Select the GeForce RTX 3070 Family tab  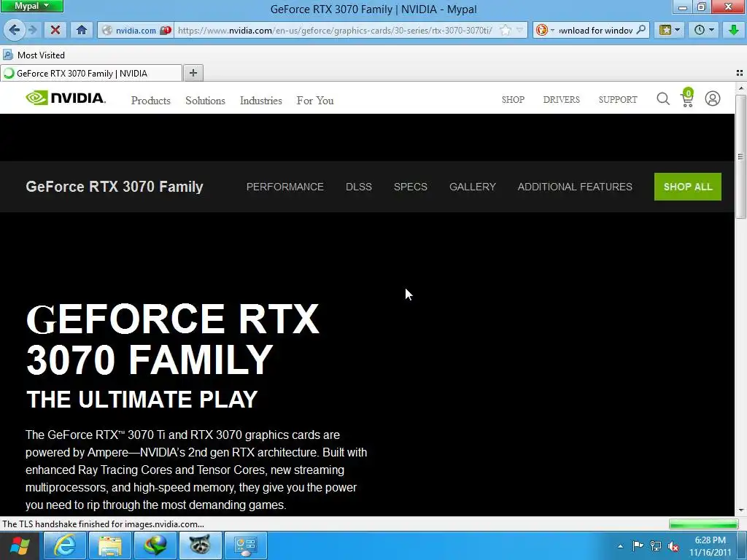[x=90, y=74]
